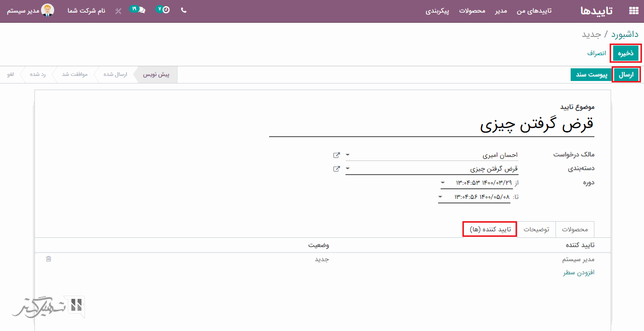
Task: Click the مدیر سیستم user avatar
Action: 48,11
